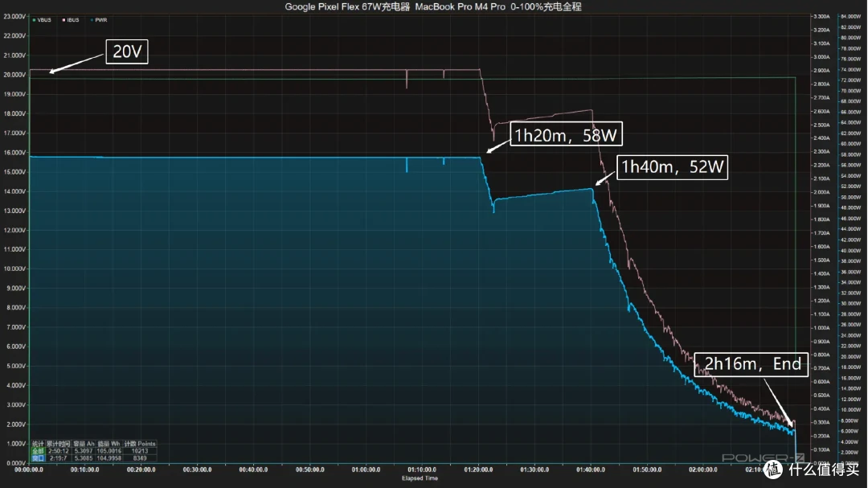Click the 01:40:00.0 time axis tick
The height and width of the screenshot is (488, 868).
pyautogui.click(x=591, y=470)
